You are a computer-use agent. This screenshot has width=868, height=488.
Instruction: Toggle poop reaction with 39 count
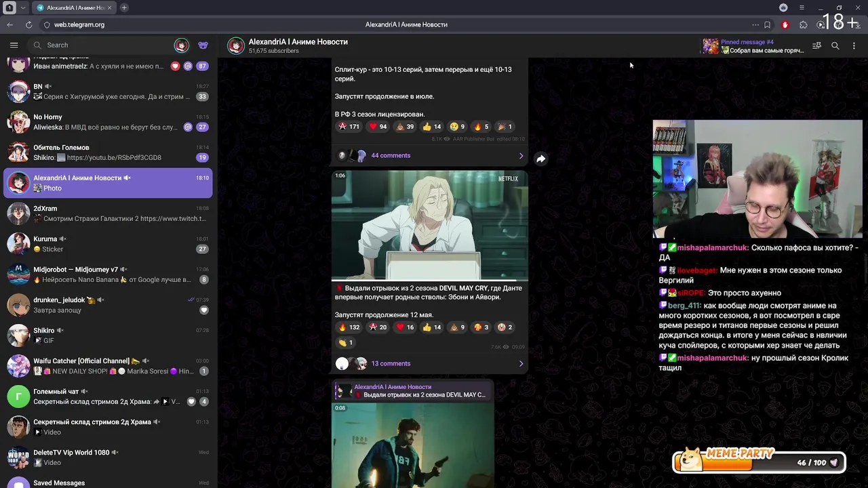coord(405,126)
